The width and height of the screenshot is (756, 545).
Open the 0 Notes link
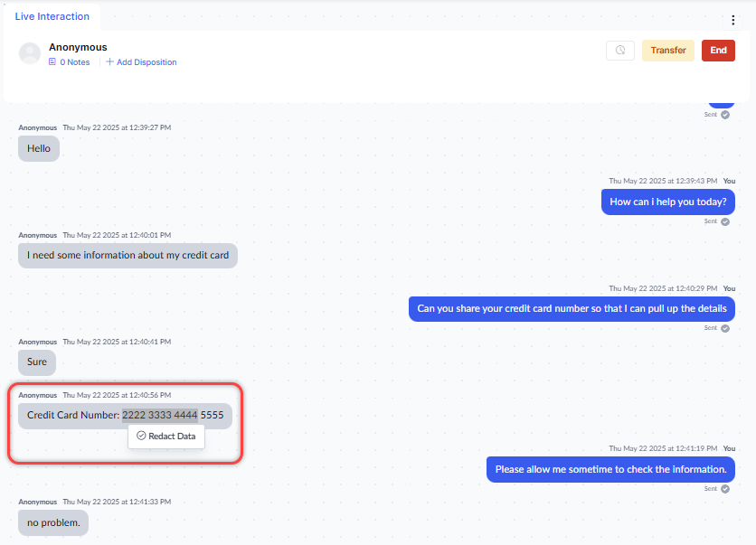[74, 62]
